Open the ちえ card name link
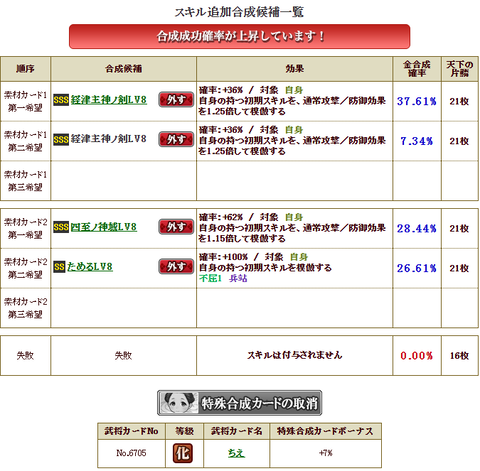The width and height of the screenshot is (480, 471). (x=236, y=453)
